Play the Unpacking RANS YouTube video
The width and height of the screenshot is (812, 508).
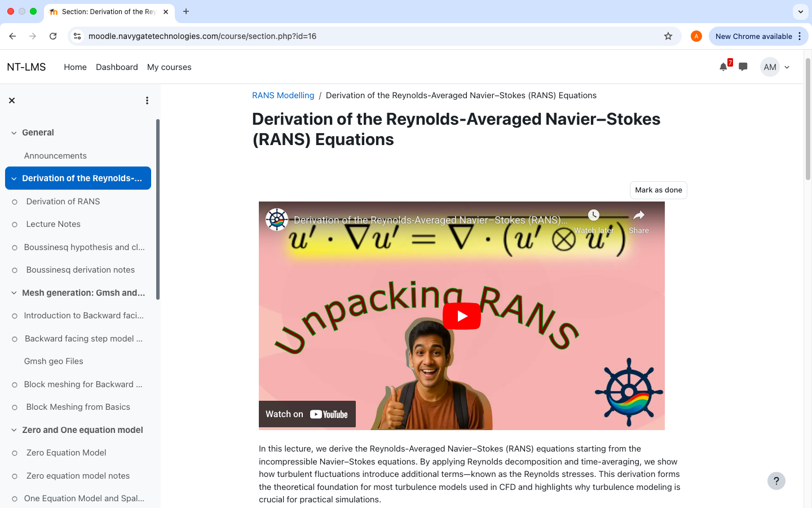pyautogui.click(x=461, y=316)
